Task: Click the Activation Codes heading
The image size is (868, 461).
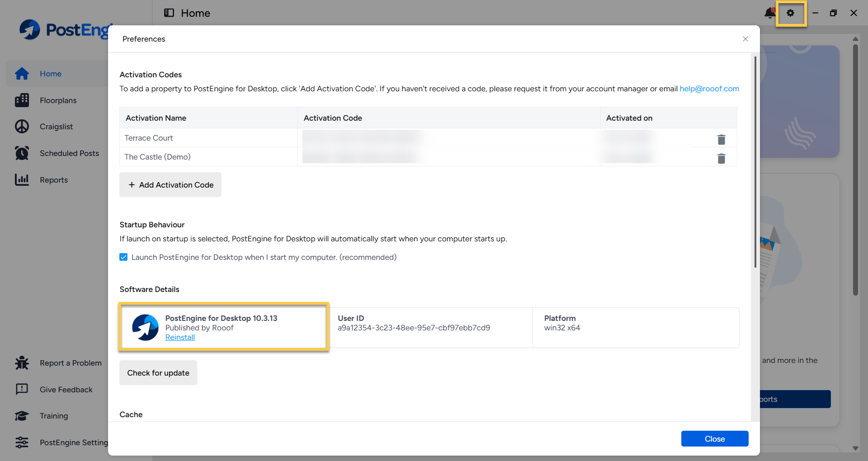Action: (x=151, y=75)
